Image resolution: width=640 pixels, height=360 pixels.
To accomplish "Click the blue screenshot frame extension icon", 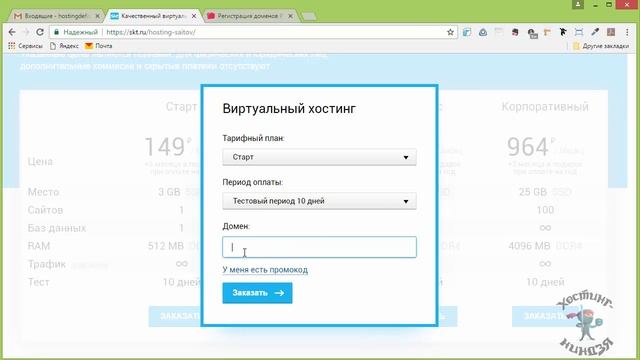I will pyautogui.click(x=579, y=32).
